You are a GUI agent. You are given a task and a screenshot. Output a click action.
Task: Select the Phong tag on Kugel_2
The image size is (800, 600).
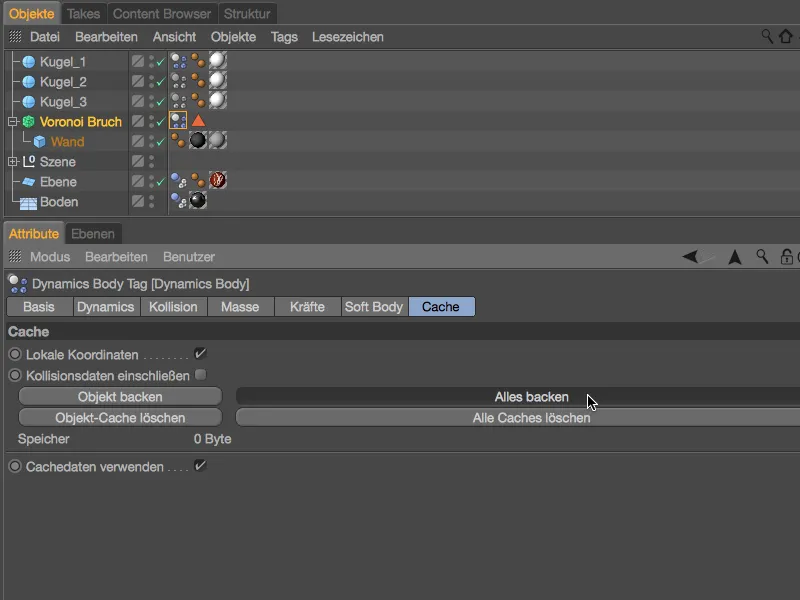coord(198,81)
